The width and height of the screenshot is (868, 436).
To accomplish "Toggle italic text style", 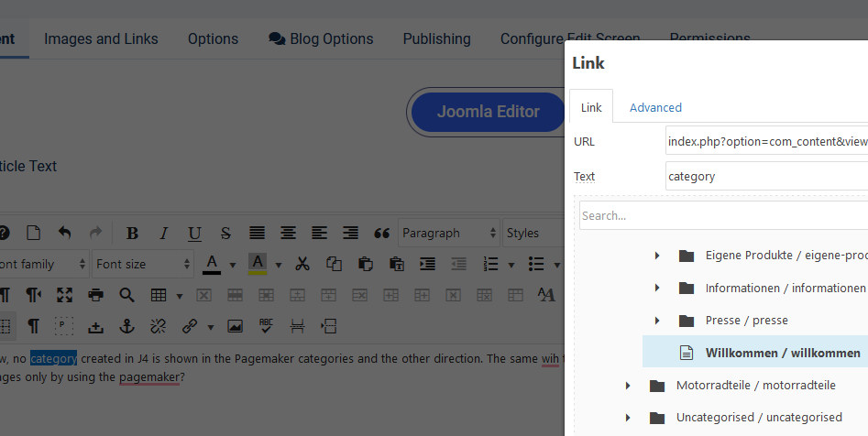I will click(163, 234).
